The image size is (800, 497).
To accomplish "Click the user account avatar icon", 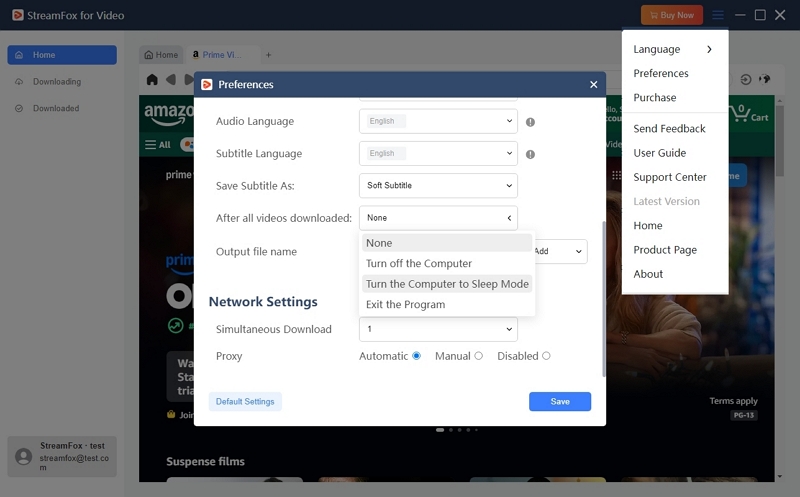I will tap(23, 456).
